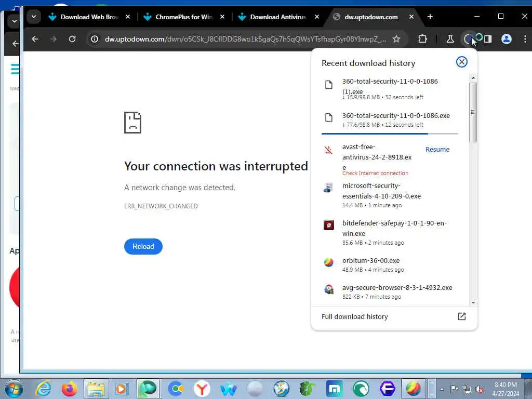532x399 pixels.
Task: Click the downloads progress icon in toolbar
Action: [469, 39]
